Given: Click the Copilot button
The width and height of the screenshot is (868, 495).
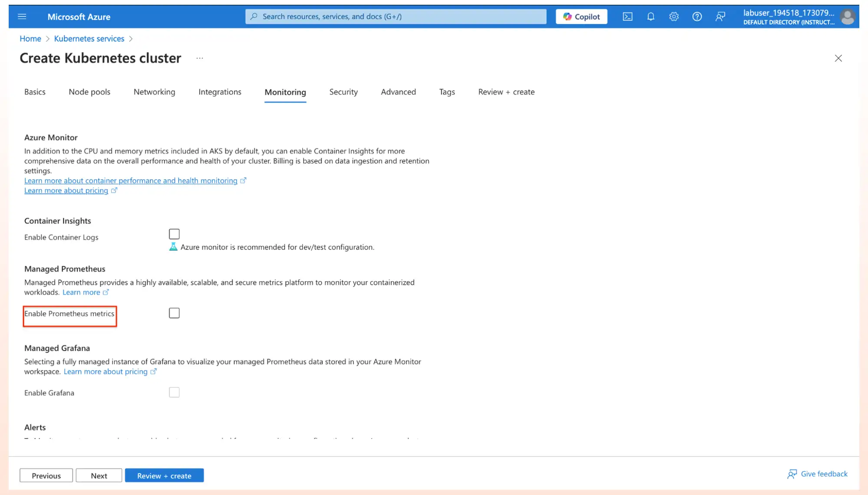Looking at the screenshot, I should click(581, 16).
